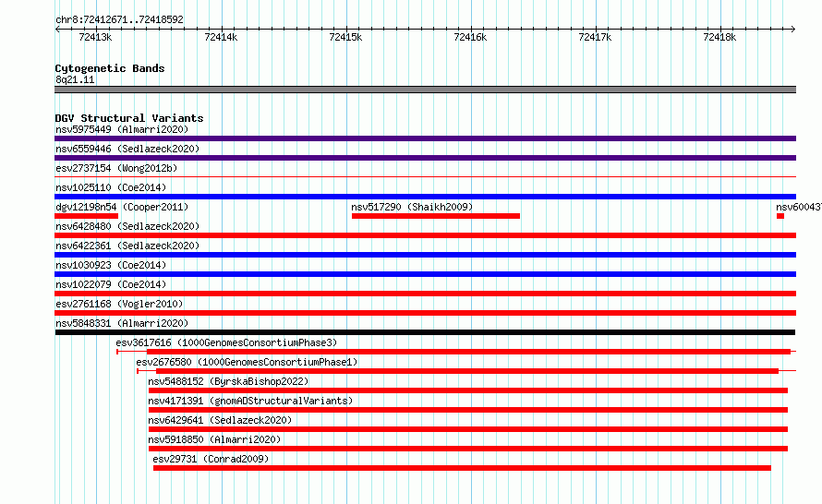Click the 72413k ruler position

point(95,37)
